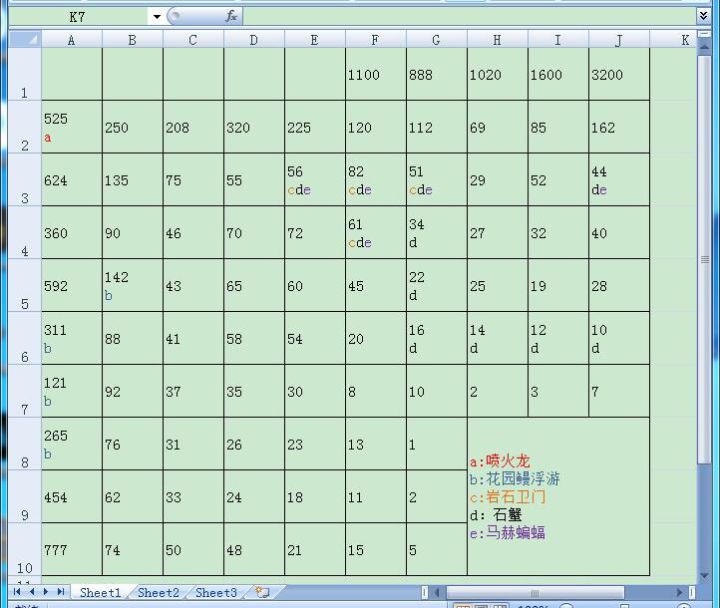The image size is (720, 608).
Task: Click the horizontal scrollbar thumb
Action: [x=535, y=592]
